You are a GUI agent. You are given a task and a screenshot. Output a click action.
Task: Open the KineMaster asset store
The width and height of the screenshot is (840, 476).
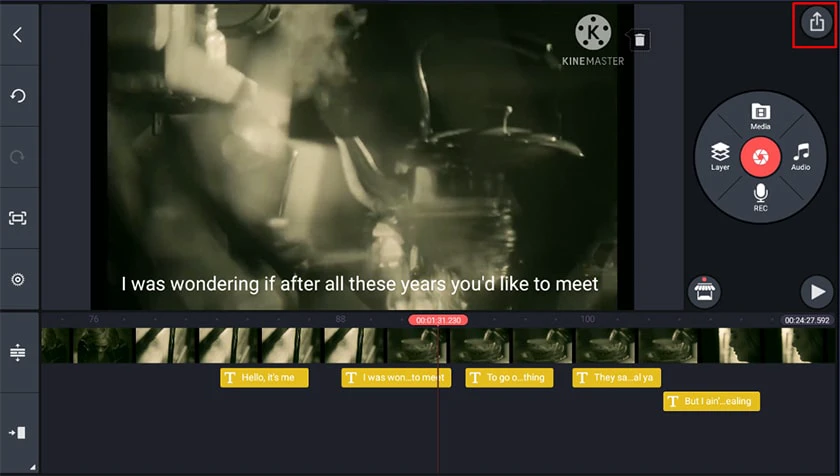[704, 292]
